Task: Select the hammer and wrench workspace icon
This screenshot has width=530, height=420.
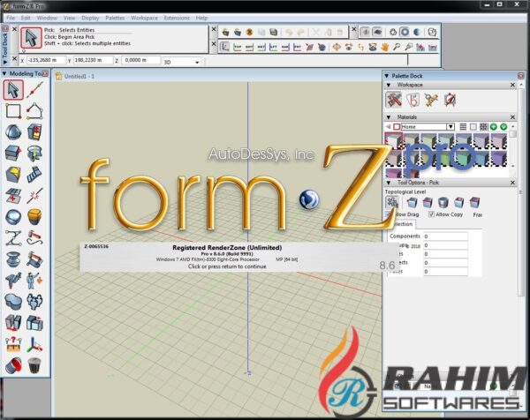Action: (x=394, y=100)
